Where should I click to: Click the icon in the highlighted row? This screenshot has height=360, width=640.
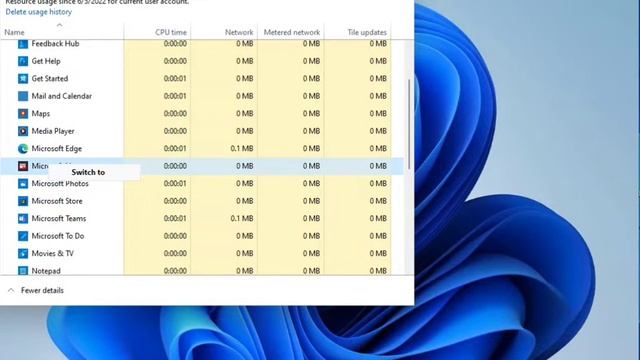(23, 166)
